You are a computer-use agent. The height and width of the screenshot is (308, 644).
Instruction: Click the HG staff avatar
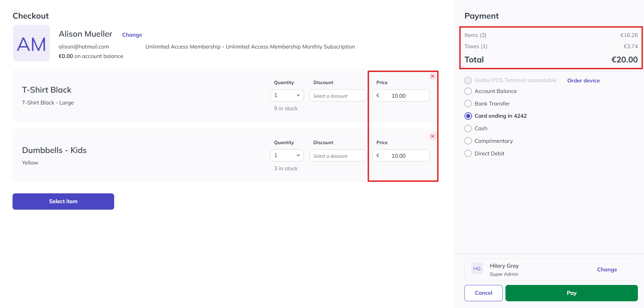point(477,269)
